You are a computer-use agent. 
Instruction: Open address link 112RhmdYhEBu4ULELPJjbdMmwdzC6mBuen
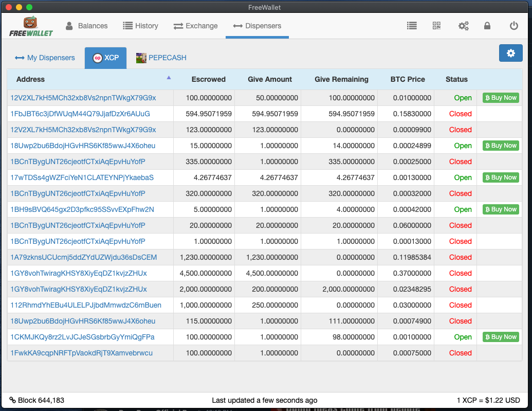tap(86, 306)
